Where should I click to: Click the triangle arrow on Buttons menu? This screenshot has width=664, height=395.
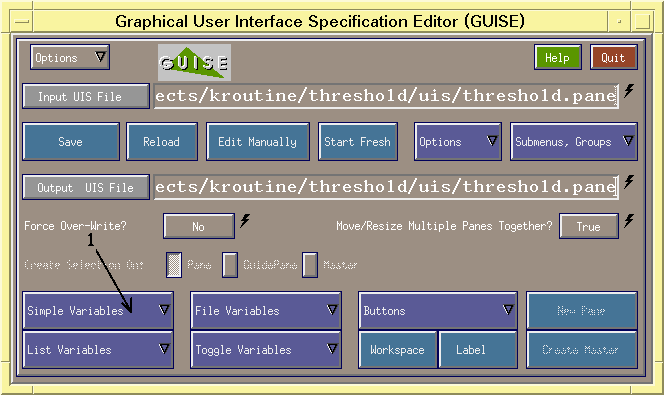(x=508, y=310)
